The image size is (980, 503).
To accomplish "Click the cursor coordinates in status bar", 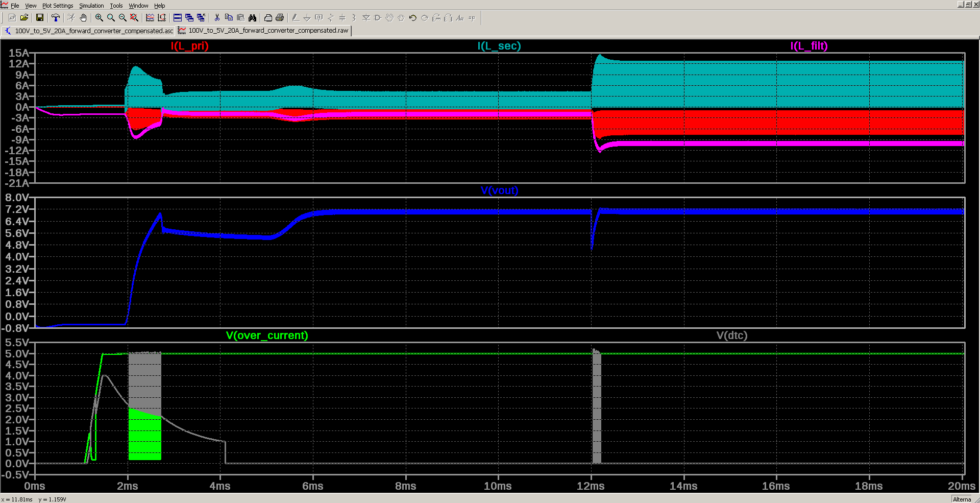I will 34,499.
